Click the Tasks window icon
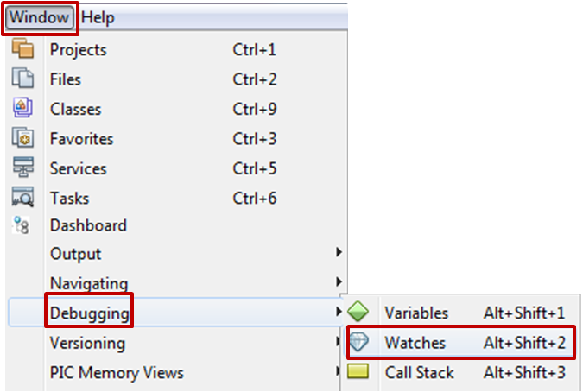Screen dimensions: 583x392 click(22, 198)
